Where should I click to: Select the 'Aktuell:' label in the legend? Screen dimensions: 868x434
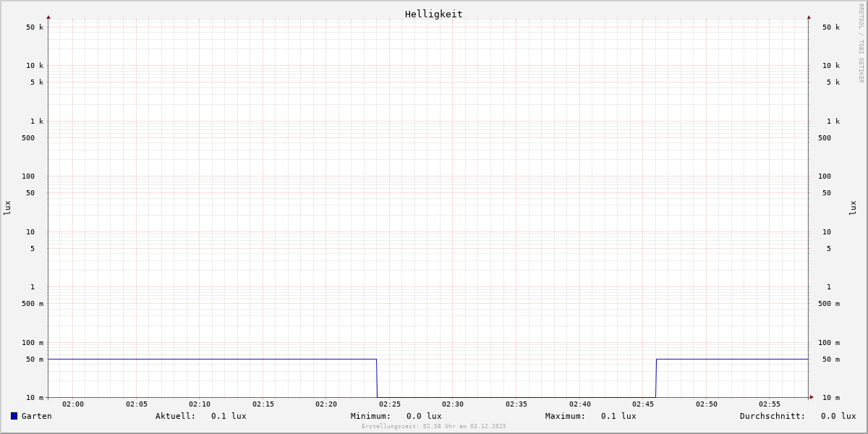[x=176, y=416]
